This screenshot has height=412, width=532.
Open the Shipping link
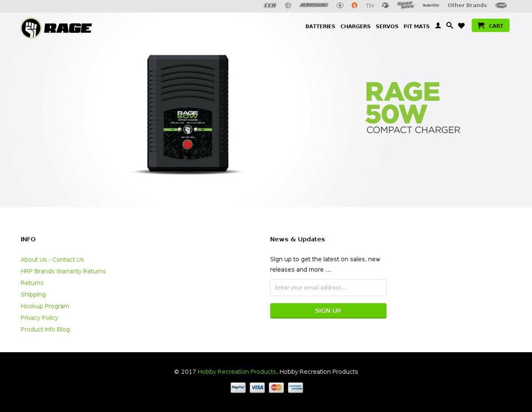[33, 295]
